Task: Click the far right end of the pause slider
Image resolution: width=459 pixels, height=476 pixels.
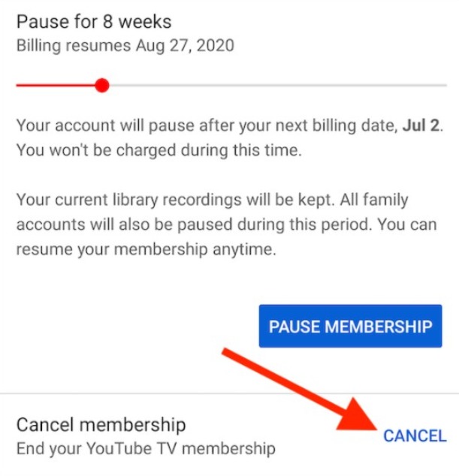Action: [444, 86]
